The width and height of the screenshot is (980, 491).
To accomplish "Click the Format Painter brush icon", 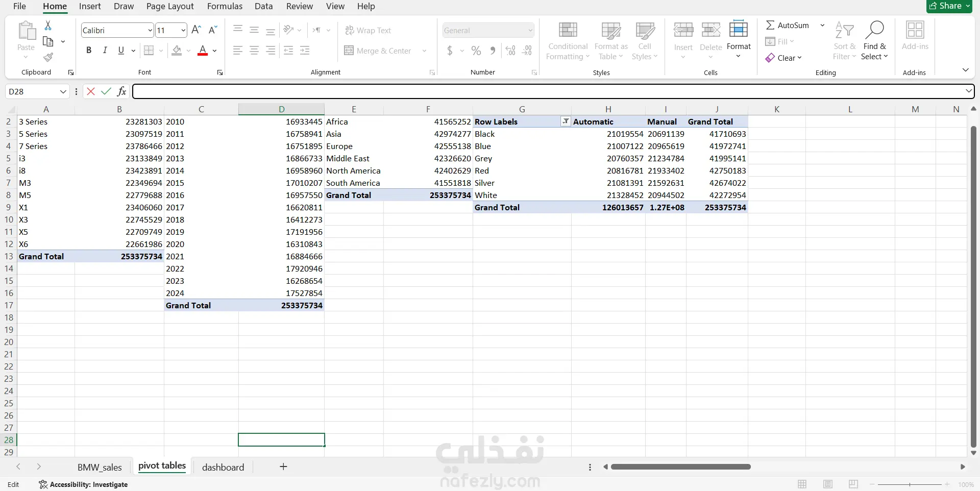I will click(x=48, y=57).
